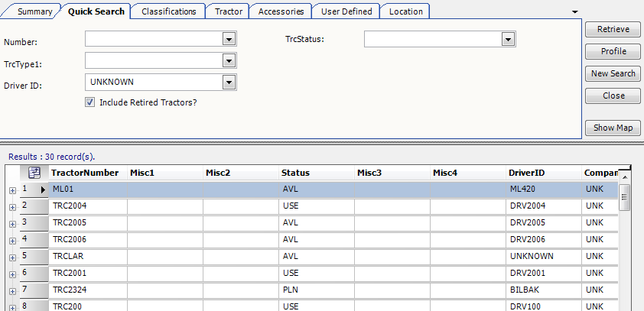Click the grid column chooser icon
Screen dimensions: 644x311
[34, 173]
